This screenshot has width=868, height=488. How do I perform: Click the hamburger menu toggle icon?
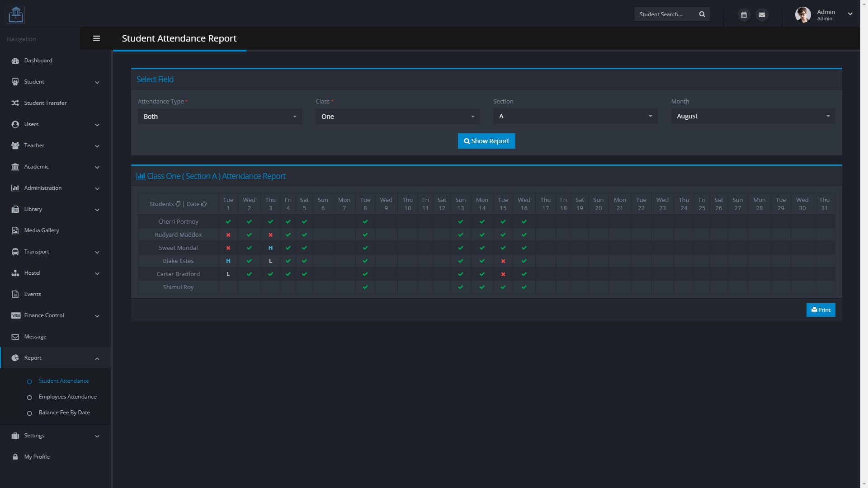tap(96, 38)
